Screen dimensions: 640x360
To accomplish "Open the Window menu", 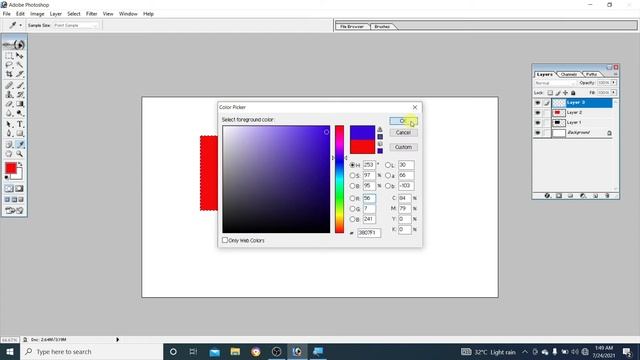I will 128,14.
